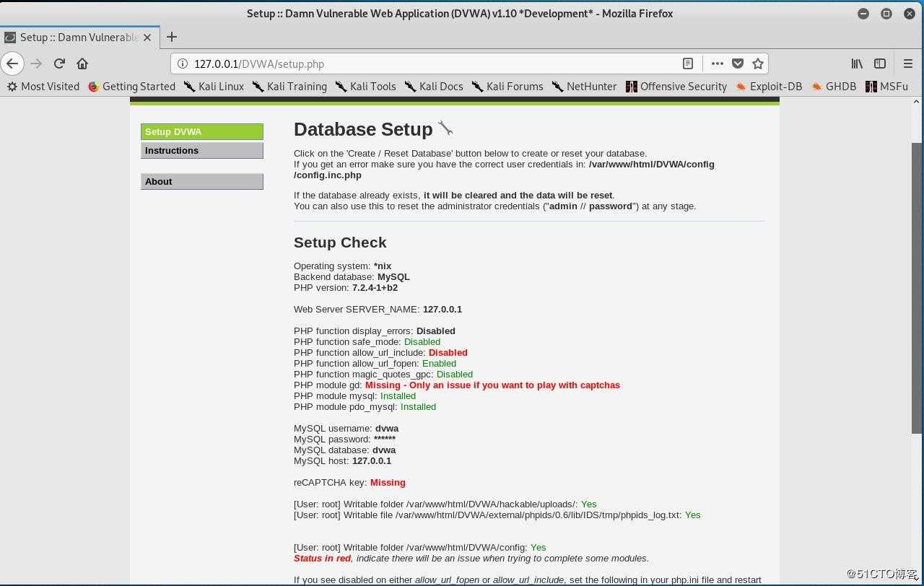The width and height of the screenshot is (924, 586).
Task: Open the Exploit-DB bookmark
Action: tap(769, 86)
